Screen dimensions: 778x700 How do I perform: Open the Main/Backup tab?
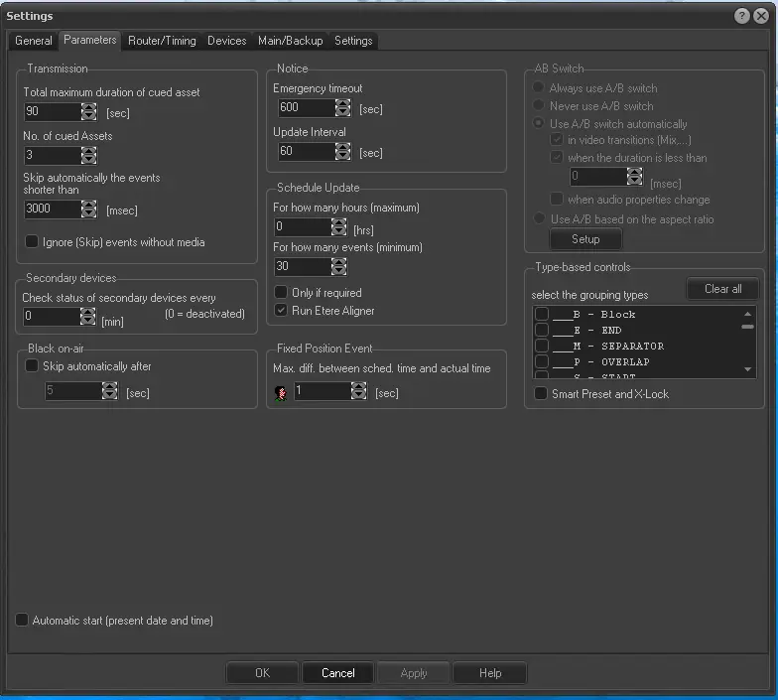click(x=290, y=41)
